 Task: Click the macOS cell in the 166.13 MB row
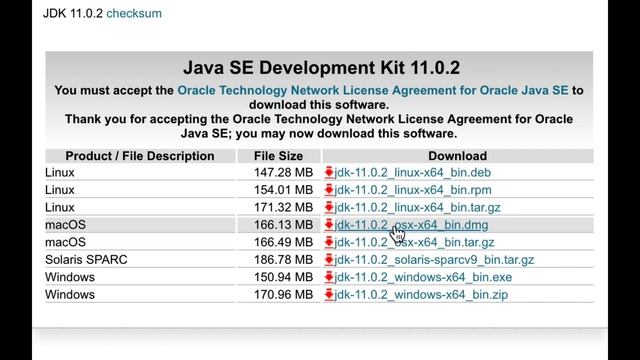(x=140, y=225)
